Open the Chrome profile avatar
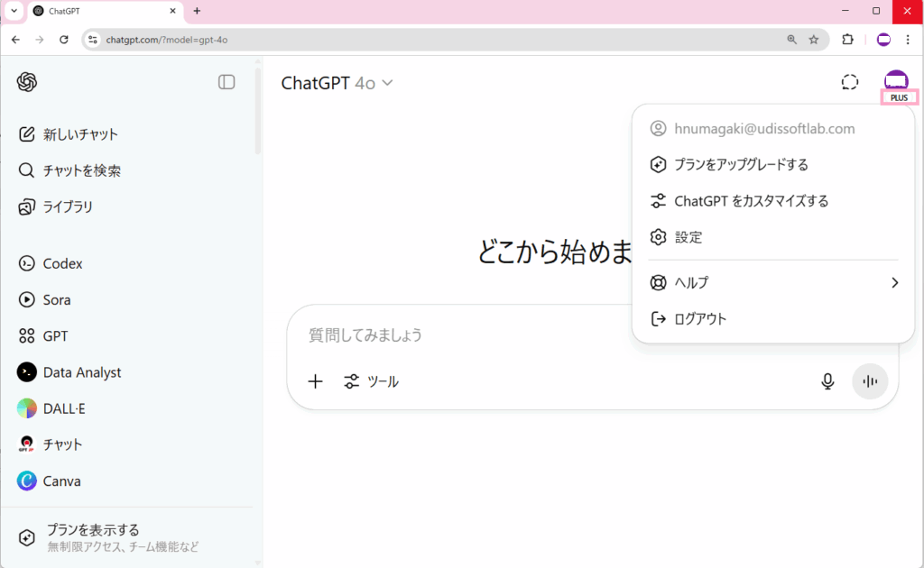The image size is (924, 568). point(883,40)
